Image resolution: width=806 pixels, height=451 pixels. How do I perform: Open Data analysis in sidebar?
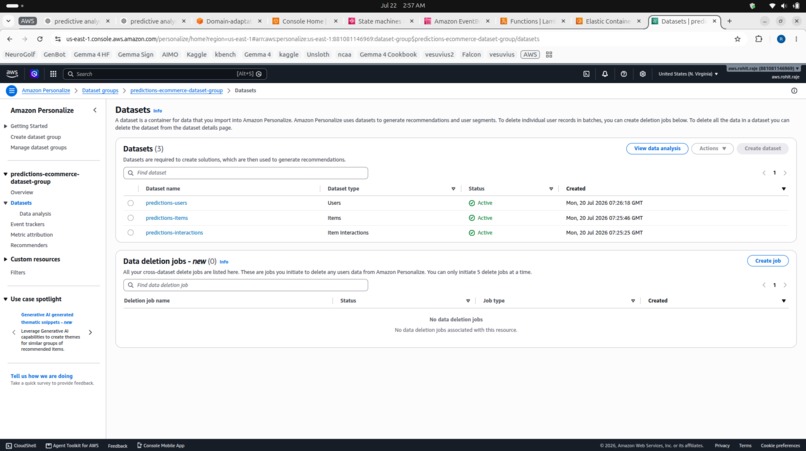click(35, 214)
